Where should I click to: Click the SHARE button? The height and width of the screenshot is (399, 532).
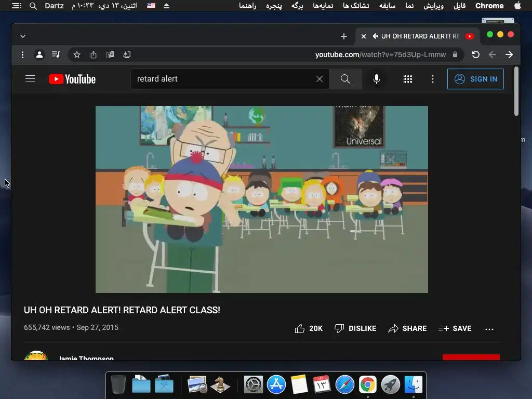(407, 328)
